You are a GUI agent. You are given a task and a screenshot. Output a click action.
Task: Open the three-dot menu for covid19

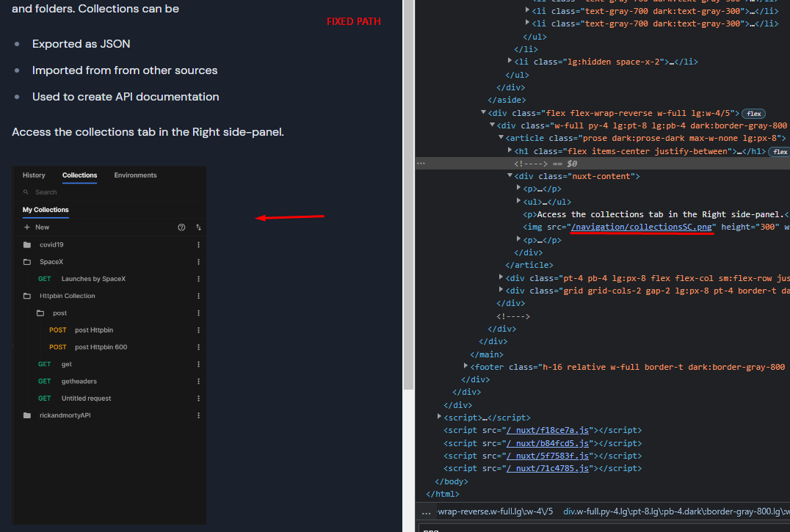198,244
